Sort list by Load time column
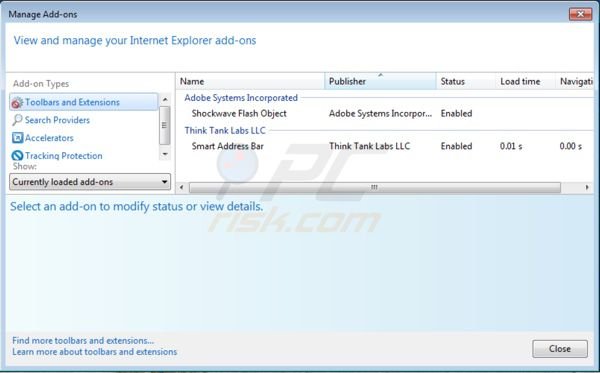 pyautogui.click(x=526, y=81)
